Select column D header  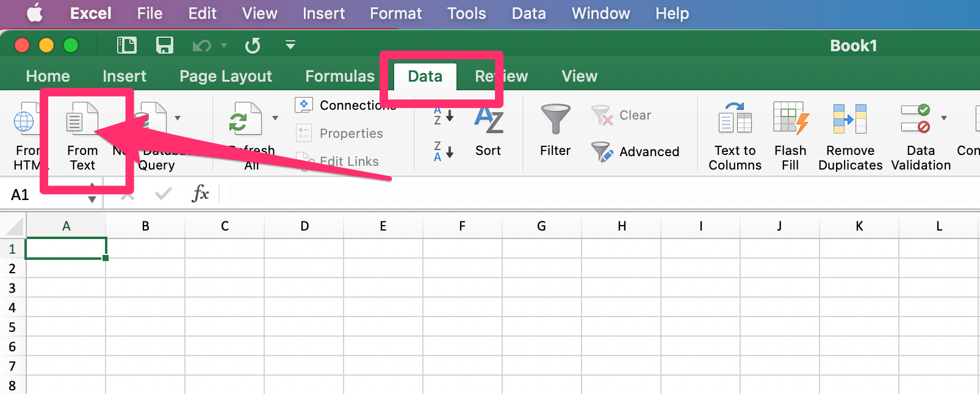pos(304,226)
